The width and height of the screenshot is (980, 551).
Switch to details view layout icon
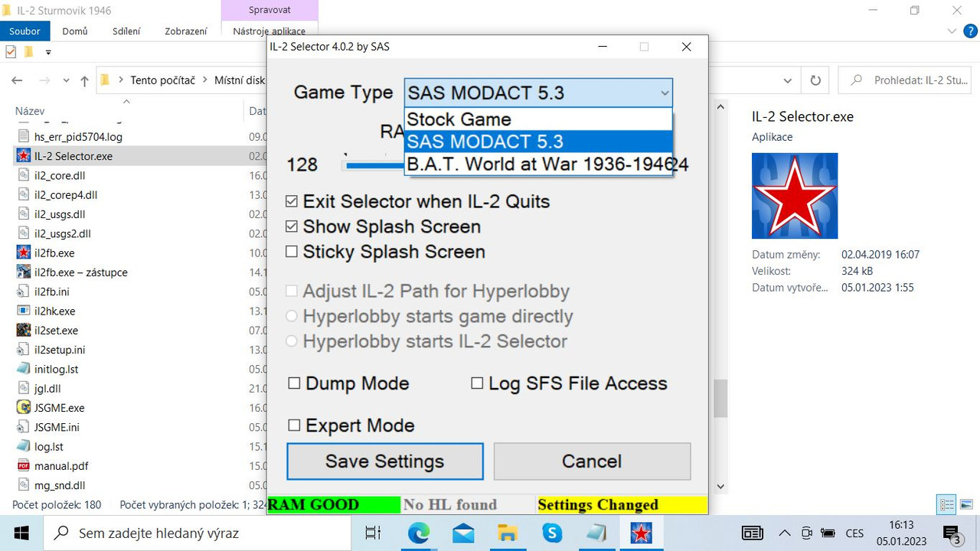947,504
